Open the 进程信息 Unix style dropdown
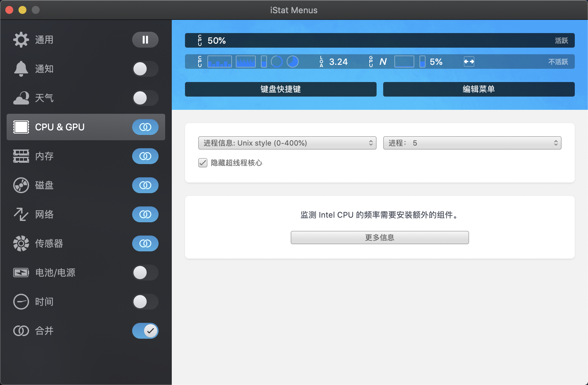The height and width of the screenshot is (385, 588). [287, 143]
